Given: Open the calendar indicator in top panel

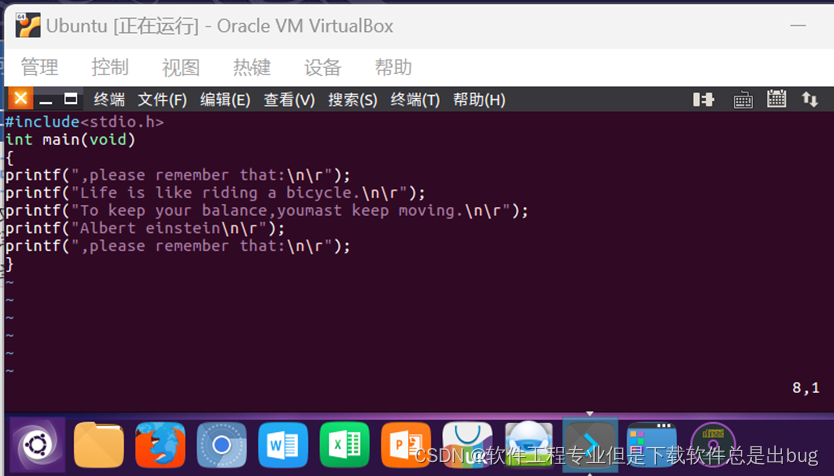Looking at the screenshot, I should 777,98.
